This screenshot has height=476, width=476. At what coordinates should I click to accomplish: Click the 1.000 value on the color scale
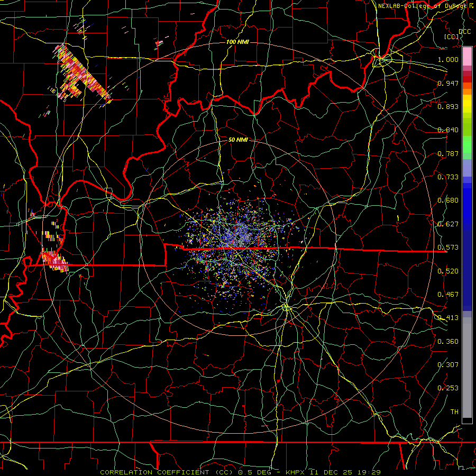click(448, 59)
